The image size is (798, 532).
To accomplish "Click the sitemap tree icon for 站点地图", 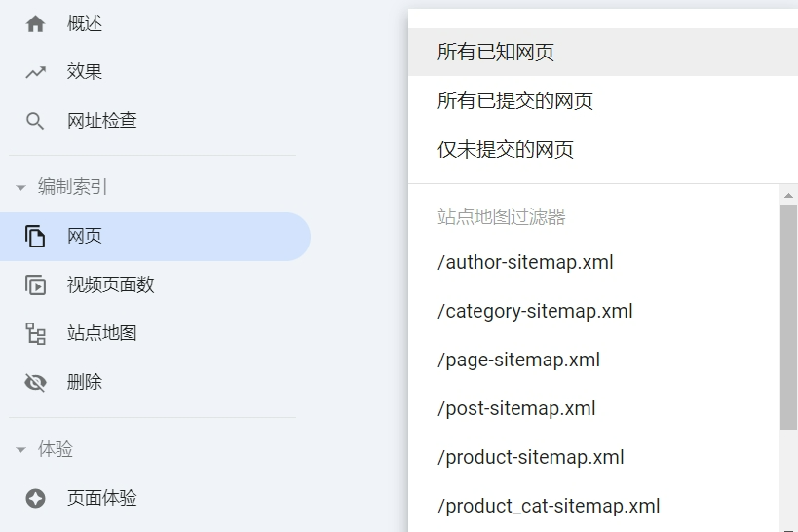I will tap(36, 334).
